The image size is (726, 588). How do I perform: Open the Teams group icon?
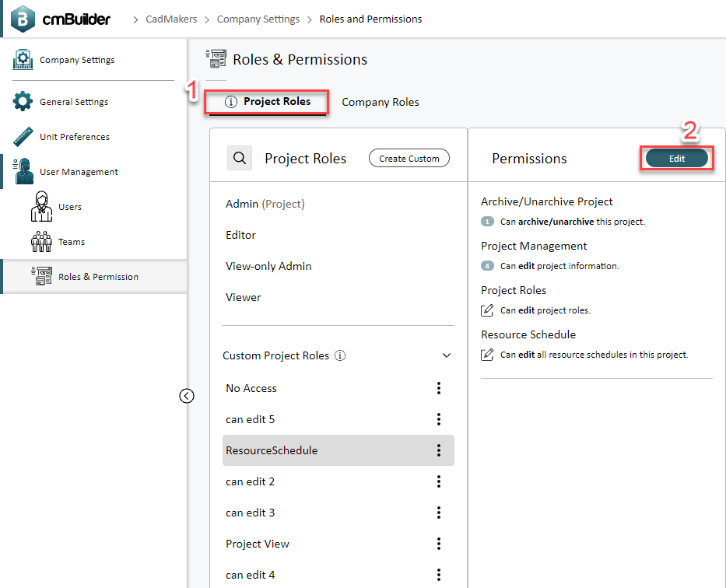coord(42,241)
